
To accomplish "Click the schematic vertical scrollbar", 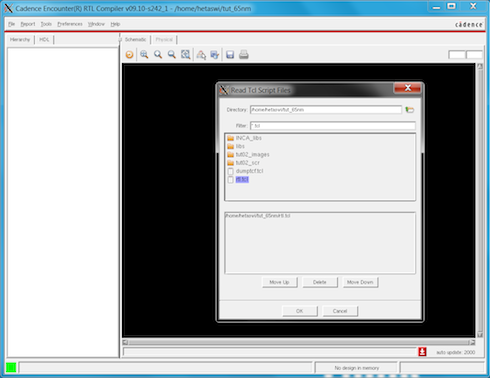I will (480, 200).
